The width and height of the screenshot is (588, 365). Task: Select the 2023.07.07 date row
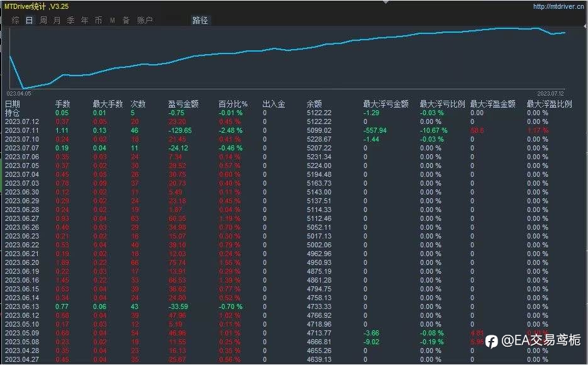(x=22, y=148)
